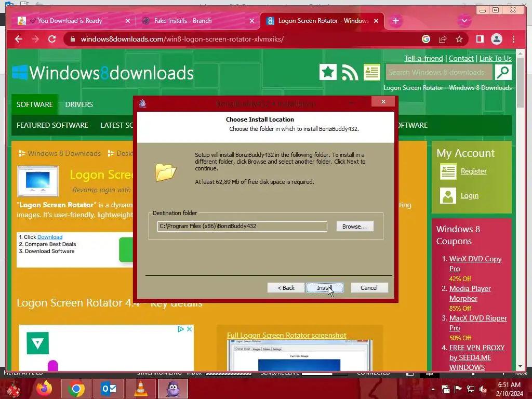
Task: Click the Windows8downloads logo
Action: [x=103, y=73]
